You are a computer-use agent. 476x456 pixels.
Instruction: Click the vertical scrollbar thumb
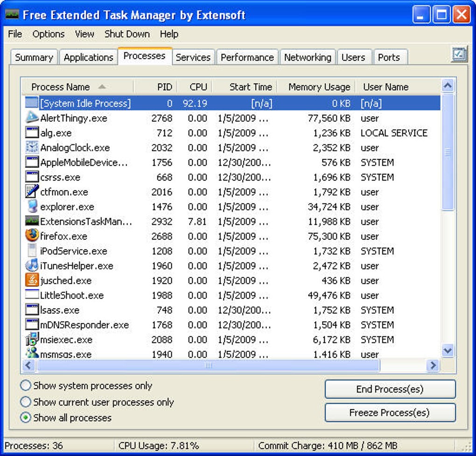tap(448, 152)
